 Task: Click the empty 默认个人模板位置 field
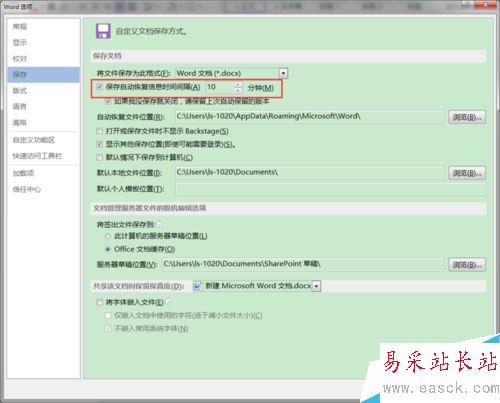(x=331, y=189)
